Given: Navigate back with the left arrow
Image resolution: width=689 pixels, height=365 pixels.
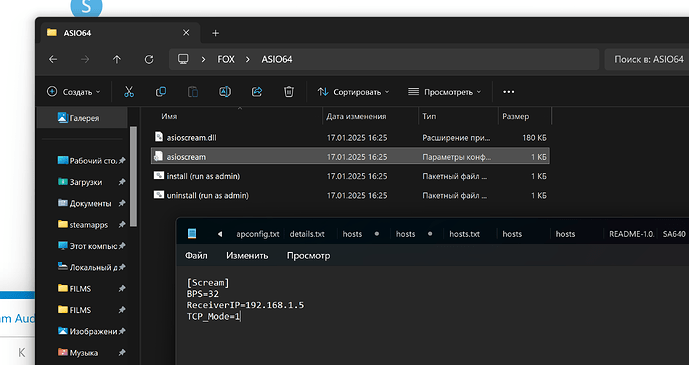Looking at the screenshot, I should click(53, 59).
